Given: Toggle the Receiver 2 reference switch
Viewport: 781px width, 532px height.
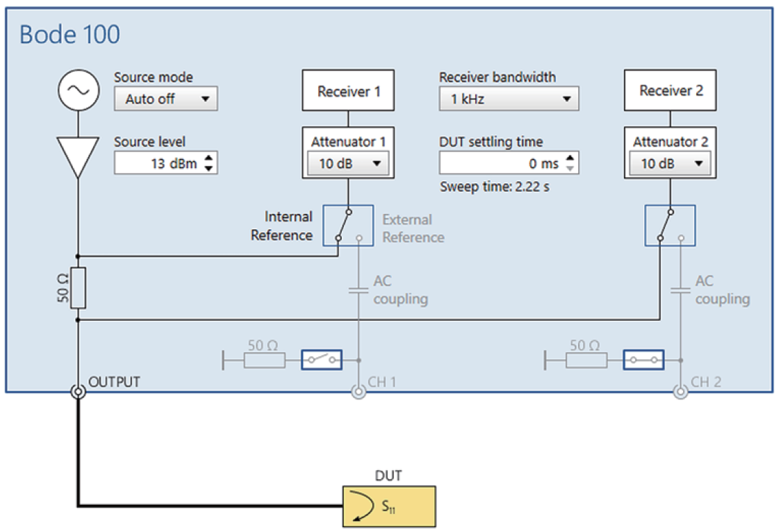Looking at the screenshot, I should (x=670, y=226).
